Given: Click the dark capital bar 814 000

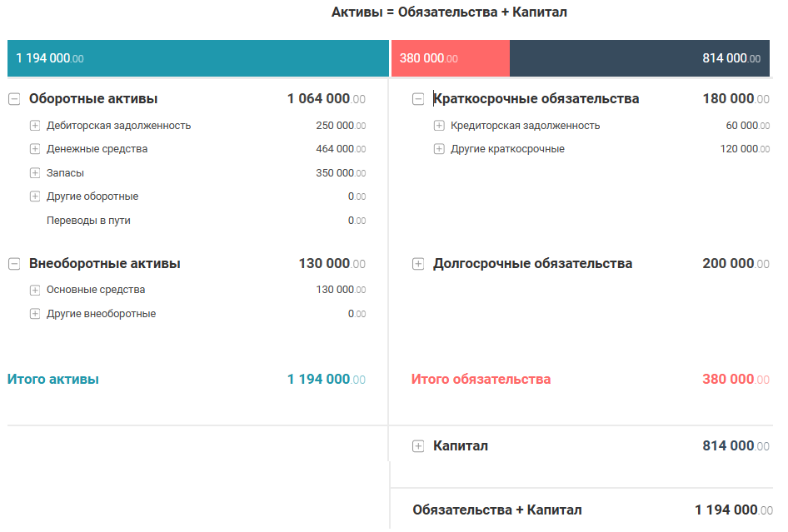Looking at the screenshot, I should point(639,58).
